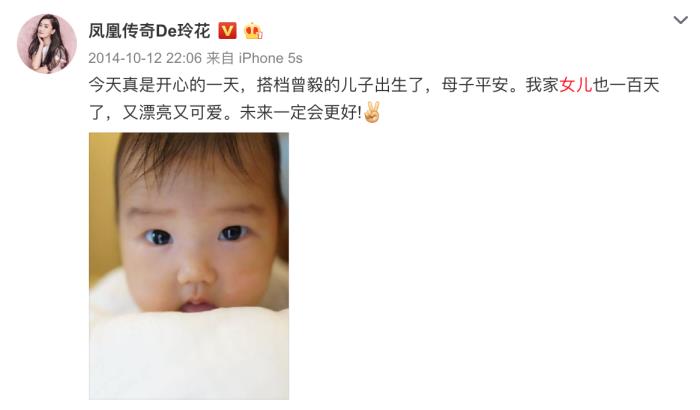Open the 凤凰传奇De玲花 profile name
Screen dimensions: 700x410
pos(149,31)
